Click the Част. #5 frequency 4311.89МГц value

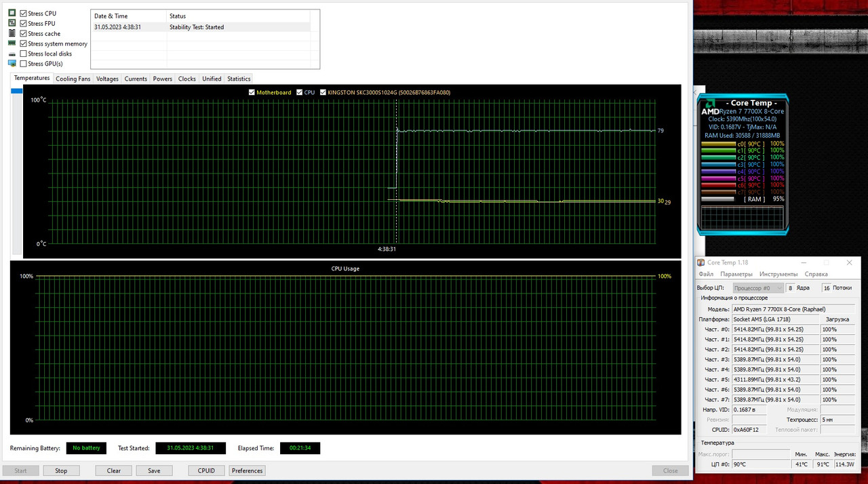click(775, 380)
